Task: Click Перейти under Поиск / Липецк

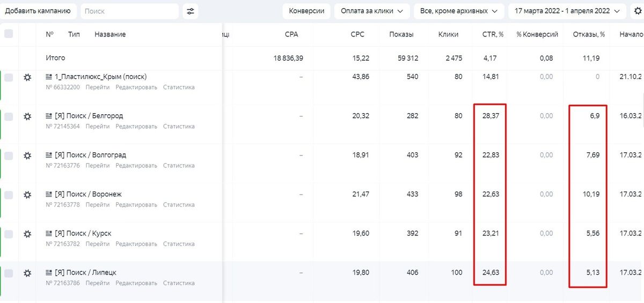Action: point(97,283)
